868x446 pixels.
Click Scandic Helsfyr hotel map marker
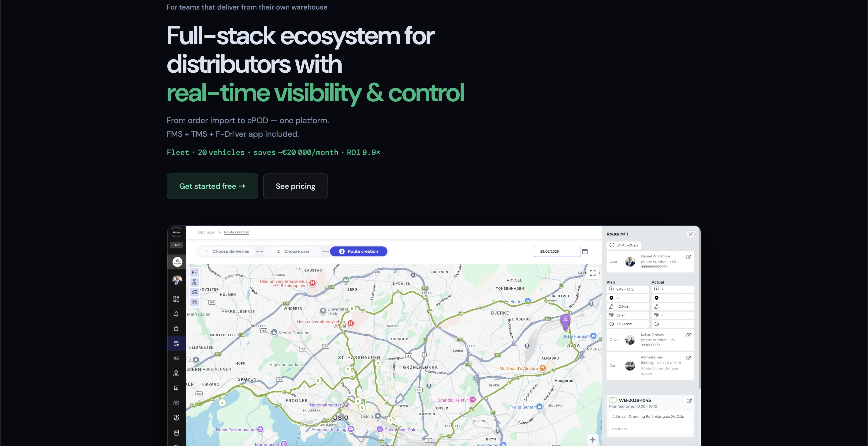(472, 400)
